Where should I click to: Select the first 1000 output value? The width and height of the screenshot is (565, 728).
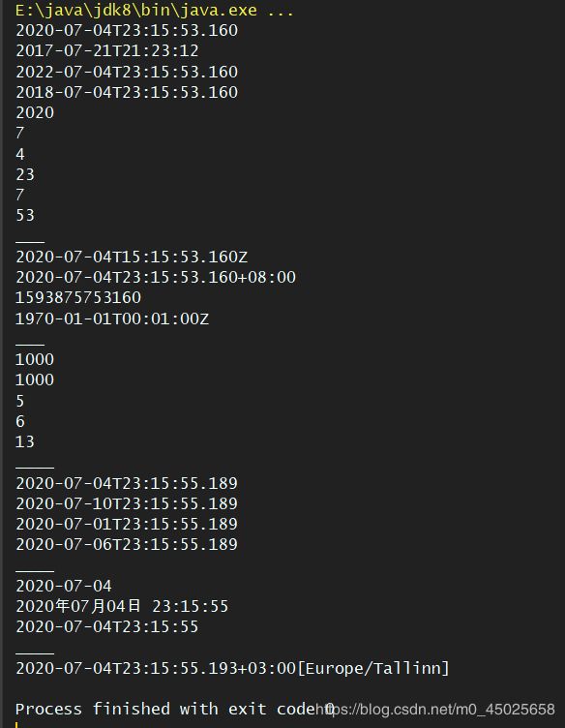click(35, 359)
